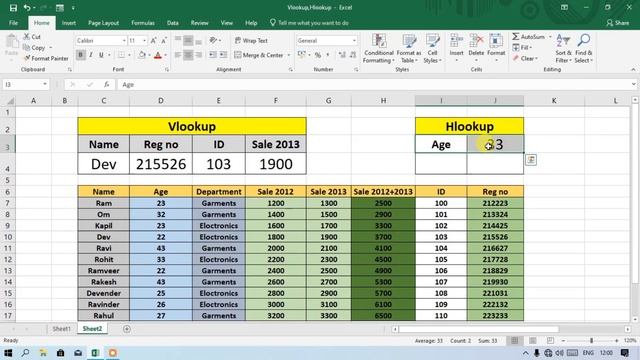Open the Font name Calibri dropdown
640x360 pixels.
pyautogui.click(x=124, y=41)
